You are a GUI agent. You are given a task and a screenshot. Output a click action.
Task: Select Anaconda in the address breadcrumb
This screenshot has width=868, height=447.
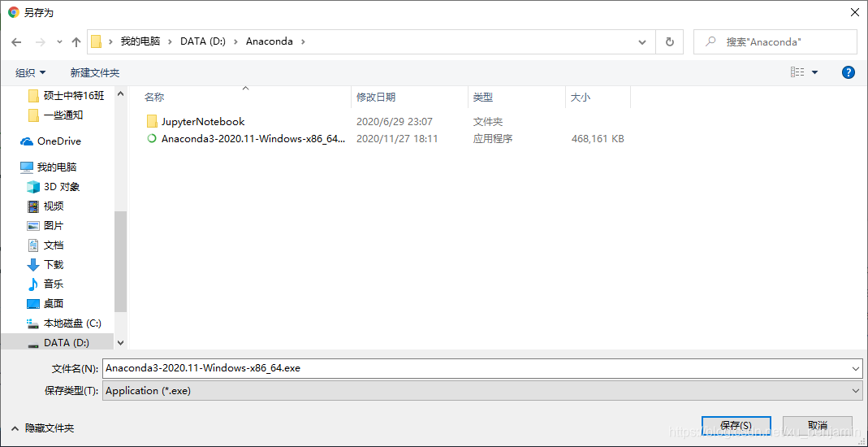[270, 41]
